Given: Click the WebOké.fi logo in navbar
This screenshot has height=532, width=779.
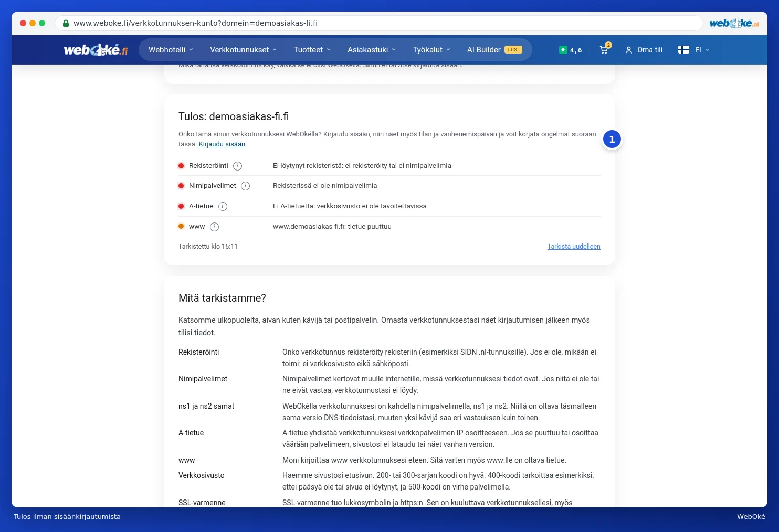Looking at the screenshot, I should [x=96, y=50].
